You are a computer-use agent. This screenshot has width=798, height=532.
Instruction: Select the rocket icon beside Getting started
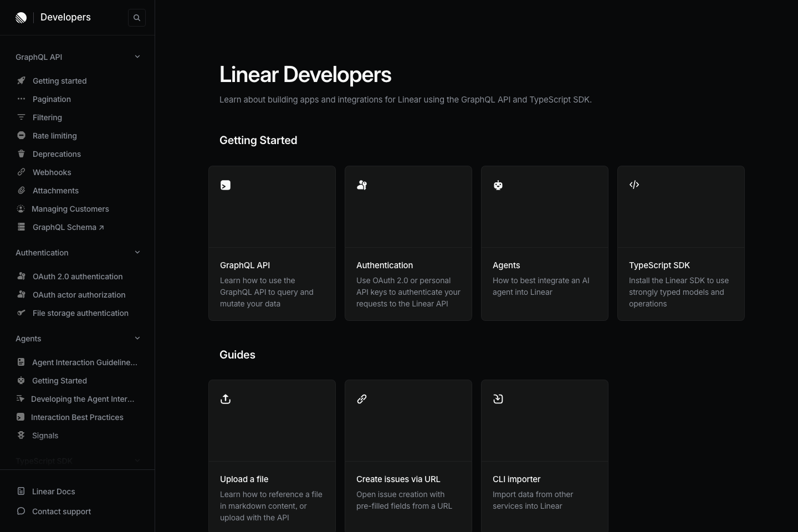click(x=21, y=81)
